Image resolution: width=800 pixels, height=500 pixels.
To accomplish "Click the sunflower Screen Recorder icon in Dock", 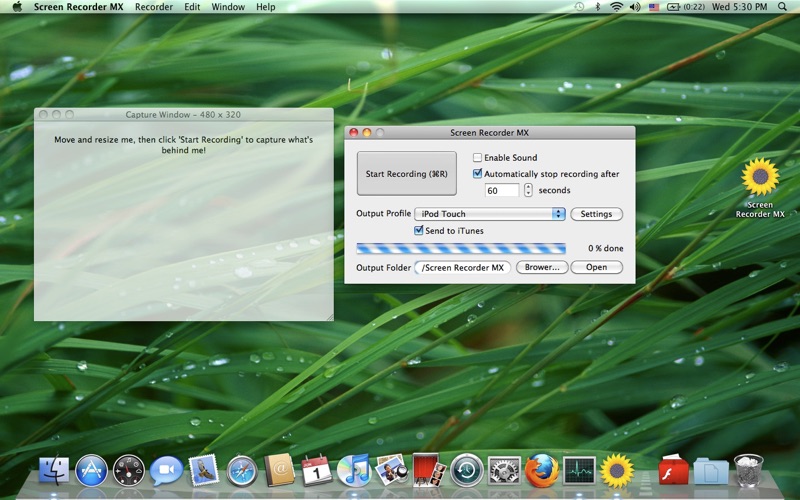I will pyautogui.click(x=617, y=468).
